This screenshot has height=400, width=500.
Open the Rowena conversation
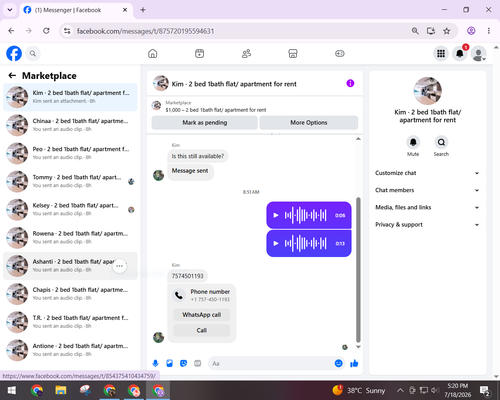coord(70,238)
